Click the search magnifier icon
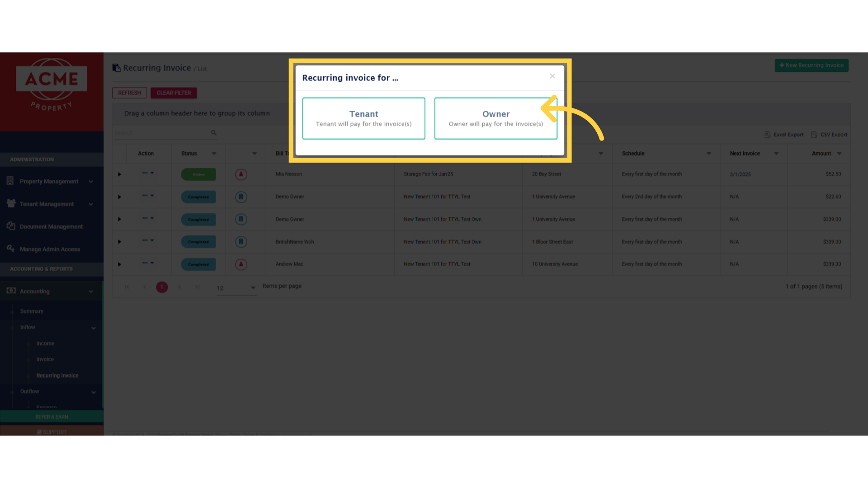The height and width of the screenshot is (488, 868). click(213, 132)
